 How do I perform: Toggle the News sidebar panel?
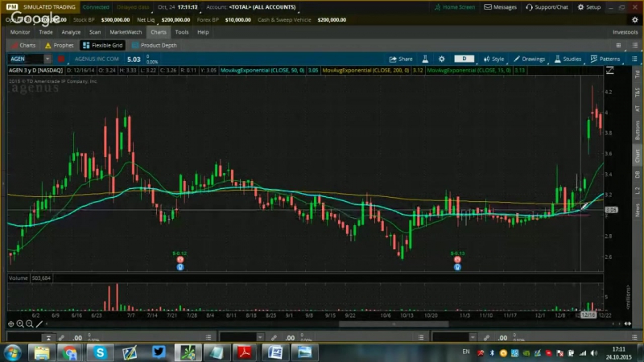638,210
